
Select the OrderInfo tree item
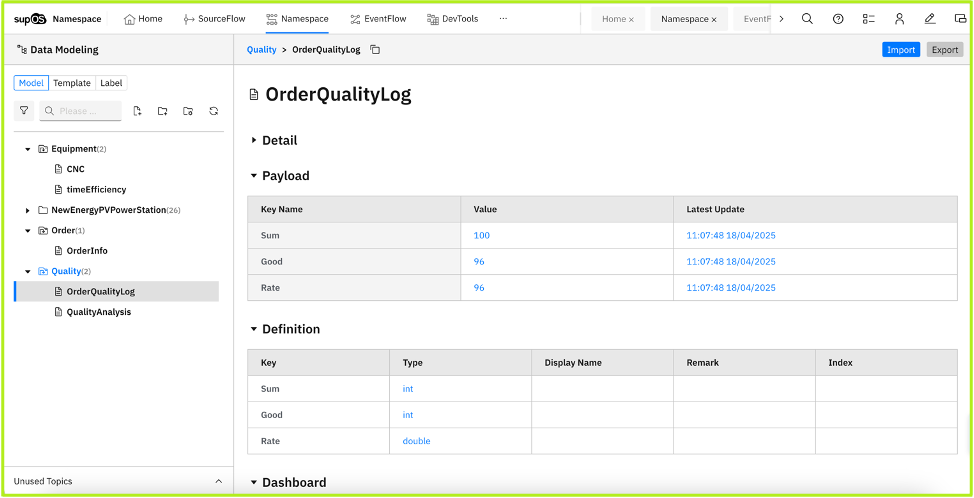87,251
